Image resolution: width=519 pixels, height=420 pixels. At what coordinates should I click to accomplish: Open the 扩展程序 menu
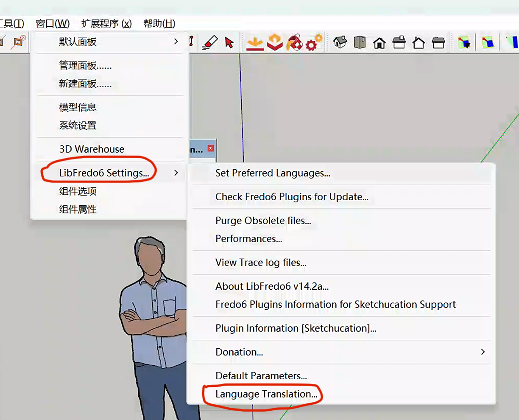106,23
